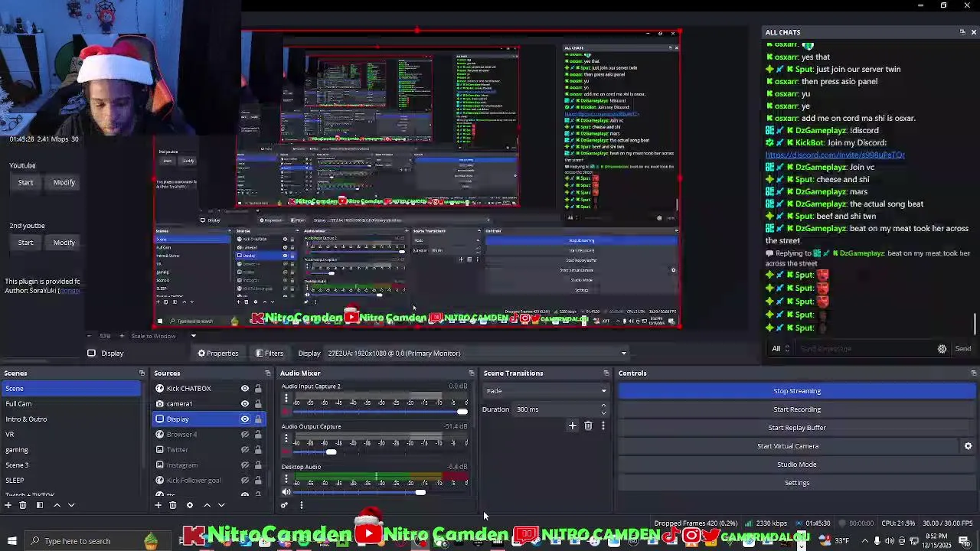Modify the 2nd youtube output
The width and height of the screenshot is (980, 551).
click(x=64, y=243)
